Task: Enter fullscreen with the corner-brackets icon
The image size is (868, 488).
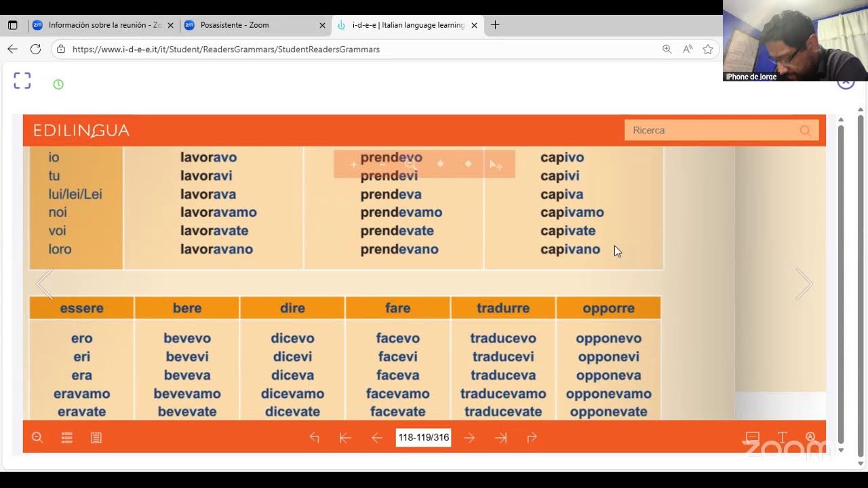Action: click(x=22, y=81)
